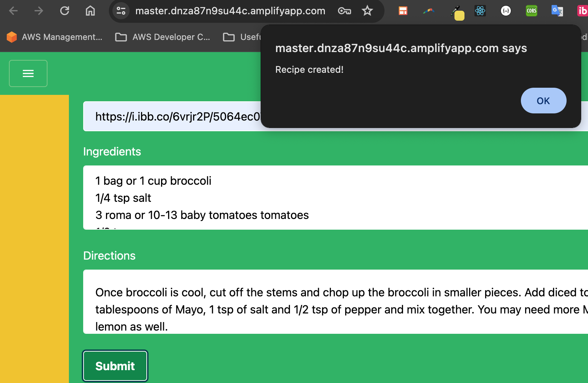Open the orange layout extension icon
This screenshot has height=383, width=588.
coord(403,11)
